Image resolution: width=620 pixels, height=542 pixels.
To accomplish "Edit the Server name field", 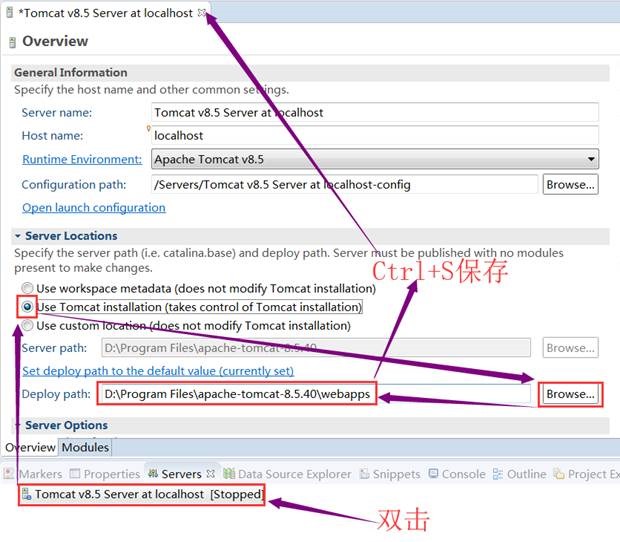I will pyautogui.click(x=374, y=113).
